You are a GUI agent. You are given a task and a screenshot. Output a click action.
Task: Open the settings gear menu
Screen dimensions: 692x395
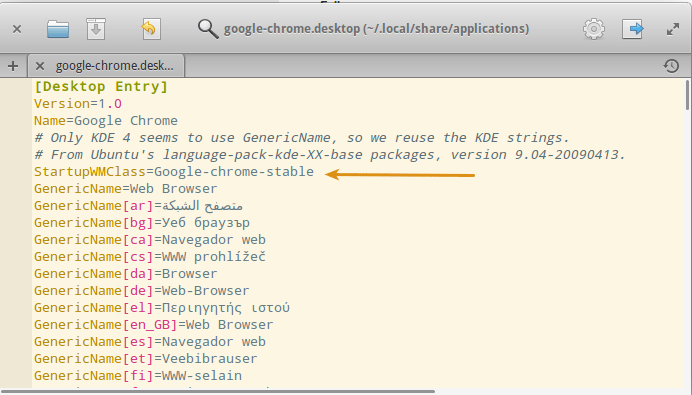tap(594, 29)
